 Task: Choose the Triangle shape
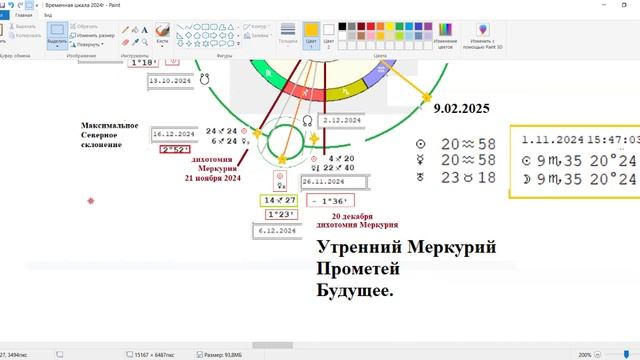[x=231, y=27]
